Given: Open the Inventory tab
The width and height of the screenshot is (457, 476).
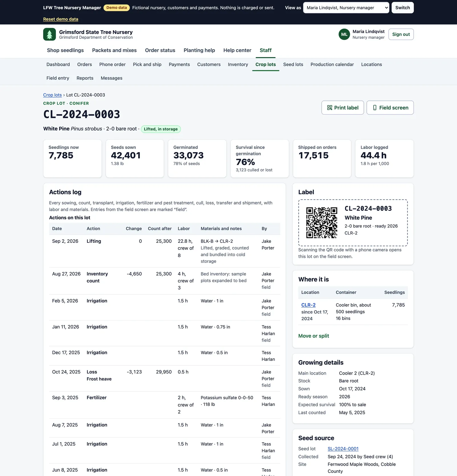Looking at the screenshot, I should pyautogui.click(x=238, y=65).
